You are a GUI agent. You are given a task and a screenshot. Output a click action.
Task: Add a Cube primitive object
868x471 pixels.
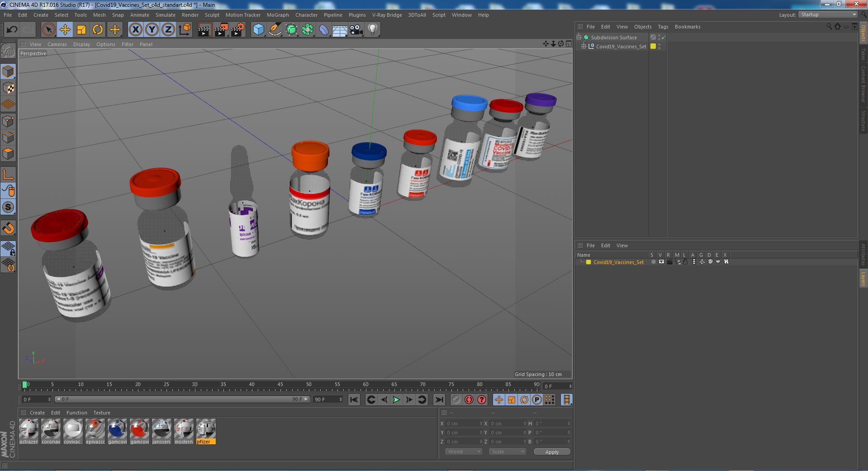tap(258, 30)
